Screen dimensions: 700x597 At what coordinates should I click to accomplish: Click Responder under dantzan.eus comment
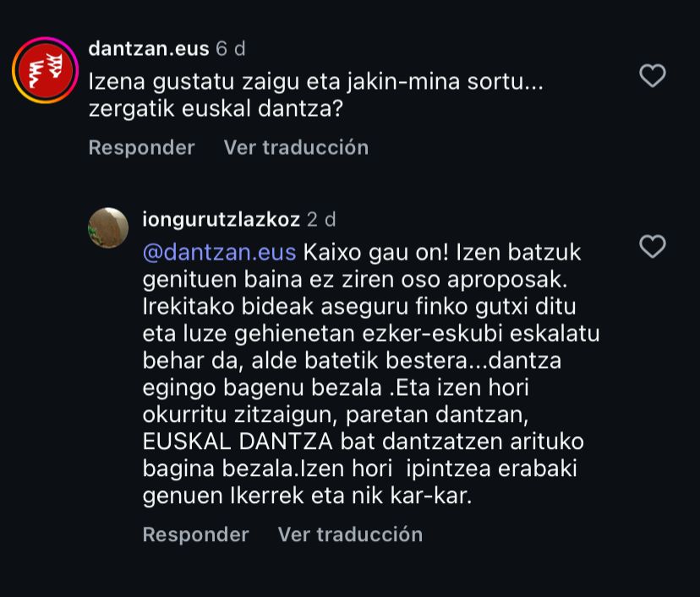click(141, 147)
